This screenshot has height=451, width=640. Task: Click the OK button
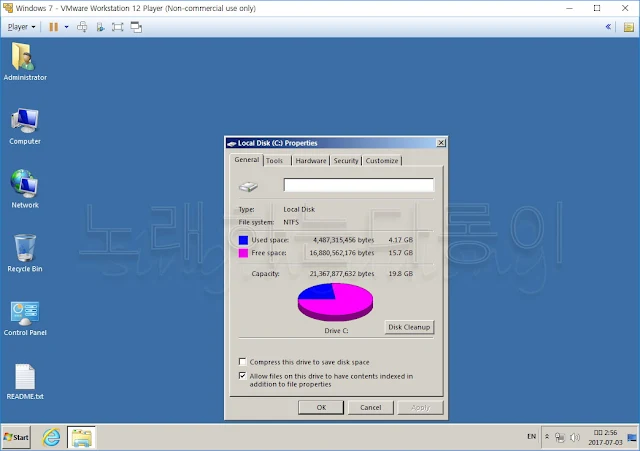321,407
